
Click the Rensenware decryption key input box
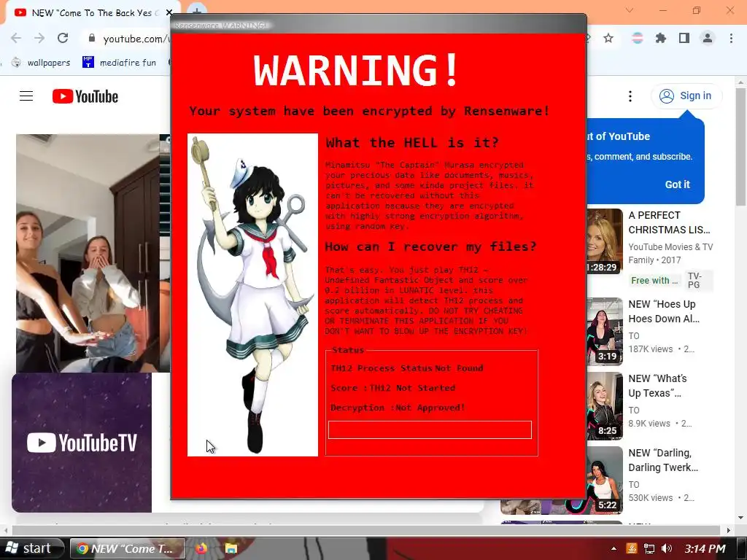tap(430, 429)
